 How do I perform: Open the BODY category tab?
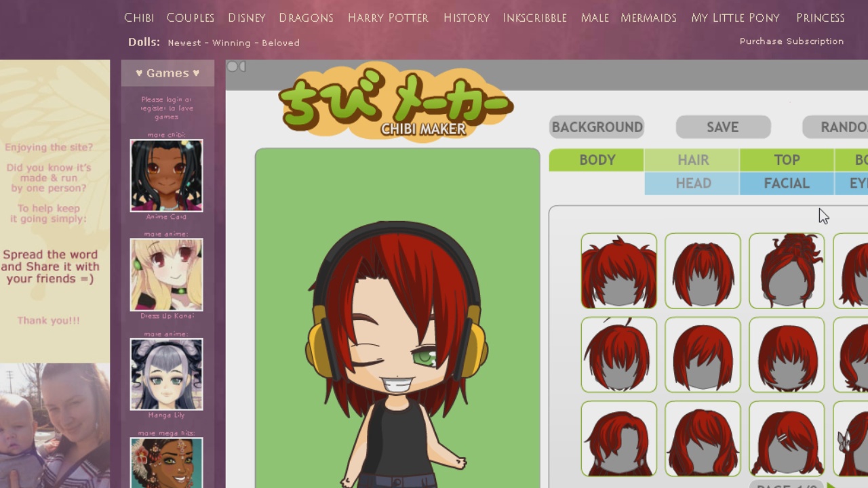click(x=597, y=160)
